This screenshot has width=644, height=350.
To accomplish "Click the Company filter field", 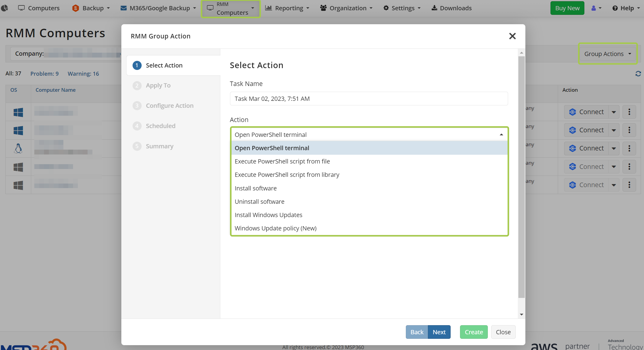I will [x=66, y=54].
